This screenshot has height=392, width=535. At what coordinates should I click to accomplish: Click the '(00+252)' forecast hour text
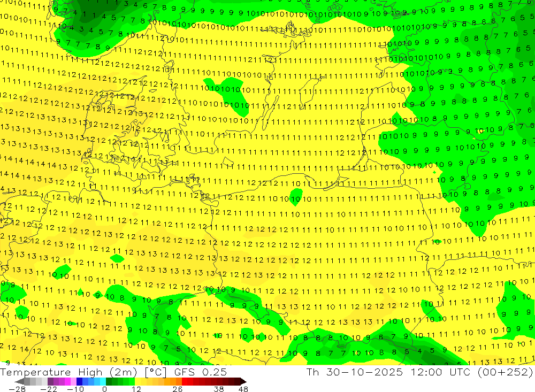[x=506, y=372]
